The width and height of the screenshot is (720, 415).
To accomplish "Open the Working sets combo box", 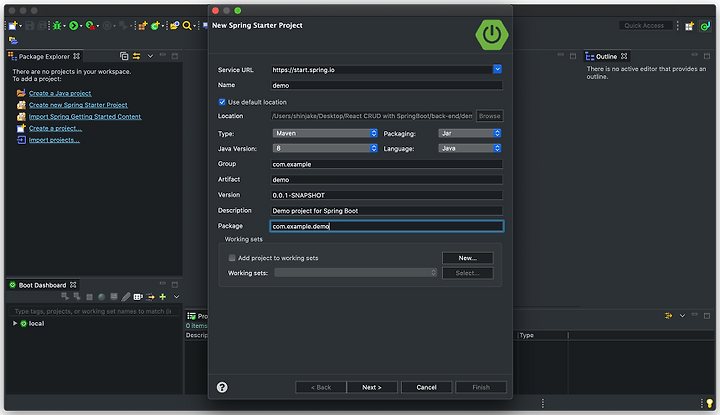I will click(355, 273).
